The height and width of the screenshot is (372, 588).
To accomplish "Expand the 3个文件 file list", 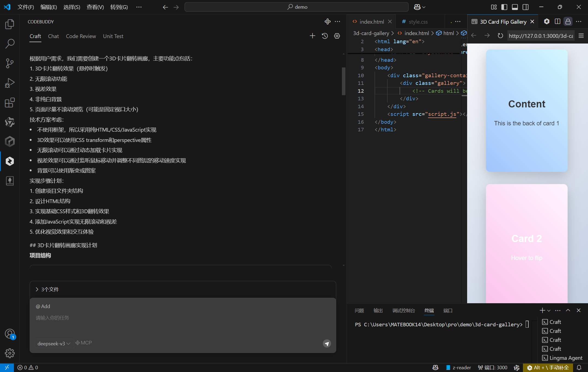I will pos(47,289).
